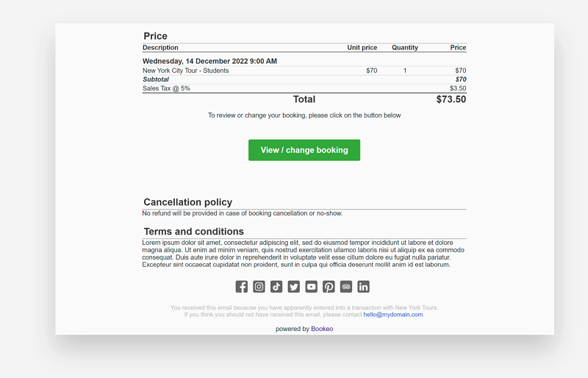This screenshot has height=378, width=588.
Task: Open the Facebook social icon
Action: tap(242, 287)
